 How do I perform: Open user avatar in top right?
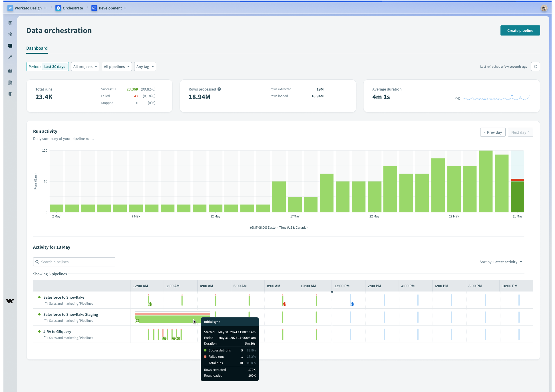[x=544, y=8]
